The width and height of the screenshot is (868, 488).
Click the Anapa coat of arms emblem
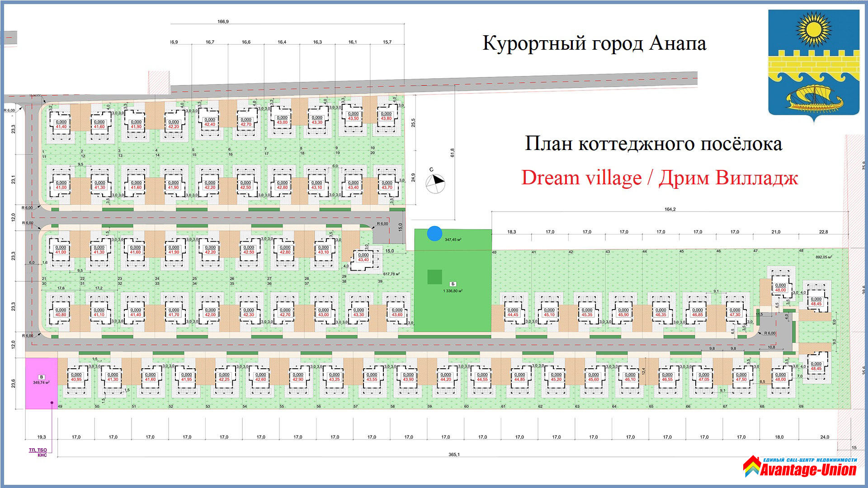[814, 66]
